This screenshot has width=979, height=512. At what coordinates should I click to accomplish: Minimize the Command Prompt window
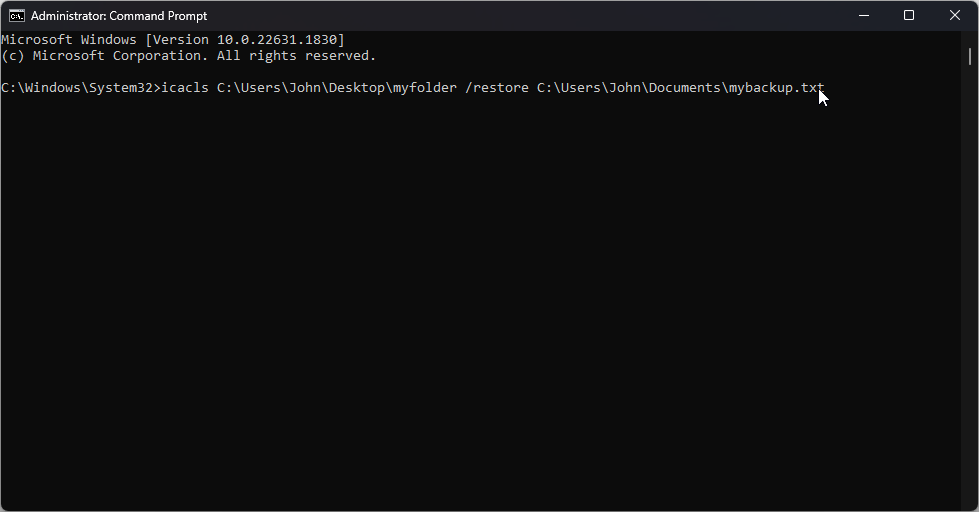pos(863,15)
